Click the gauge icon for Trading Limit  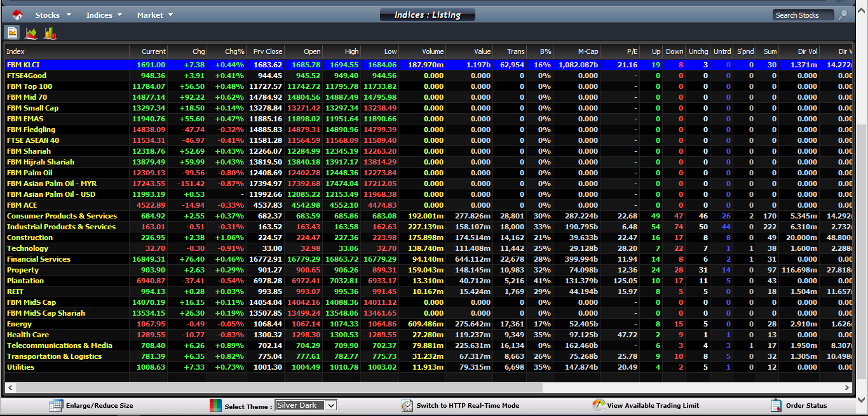(598, 405)
